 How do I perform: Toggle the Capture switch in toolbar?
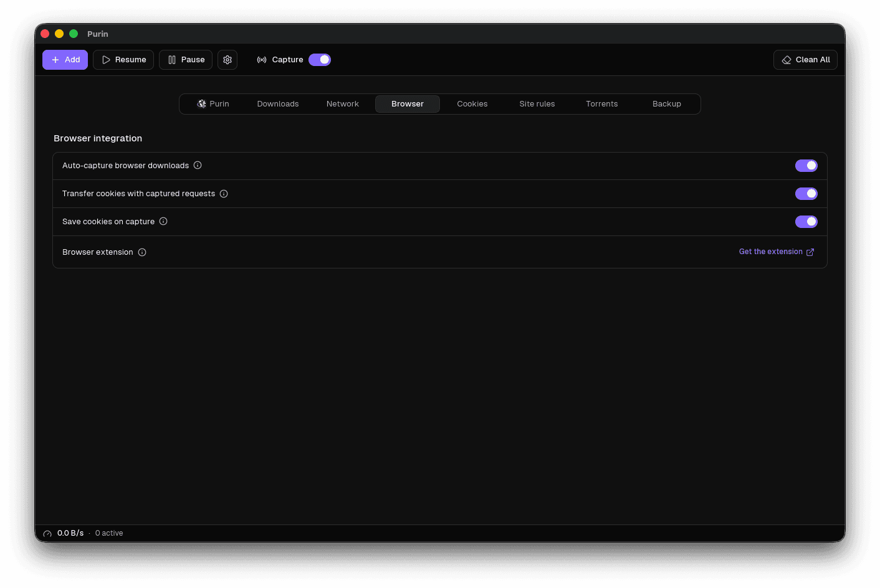coord(320,60)
